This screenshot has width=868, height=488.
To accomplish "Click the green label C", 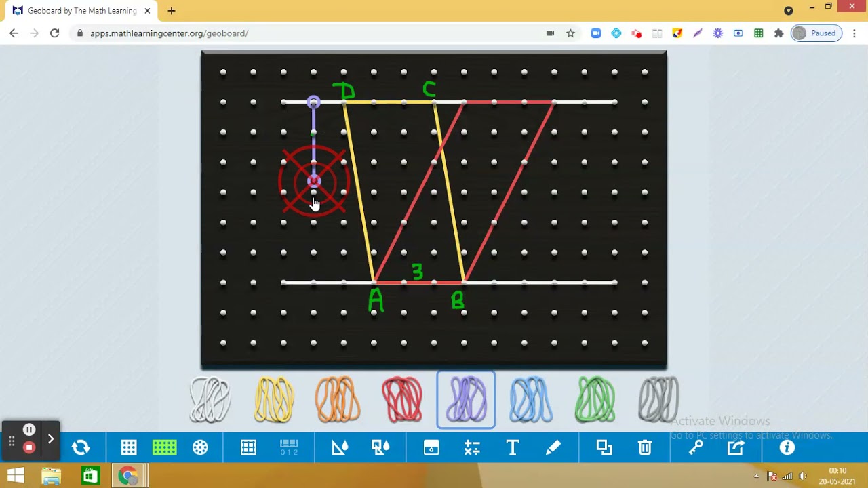I will tap(429, 89).
